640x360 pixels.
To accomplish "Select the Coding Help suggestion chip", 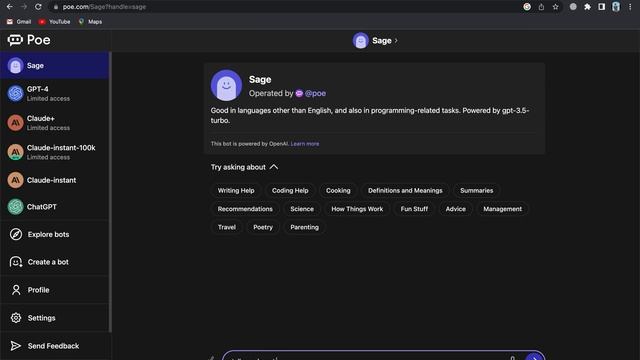I will click(290, 191).
